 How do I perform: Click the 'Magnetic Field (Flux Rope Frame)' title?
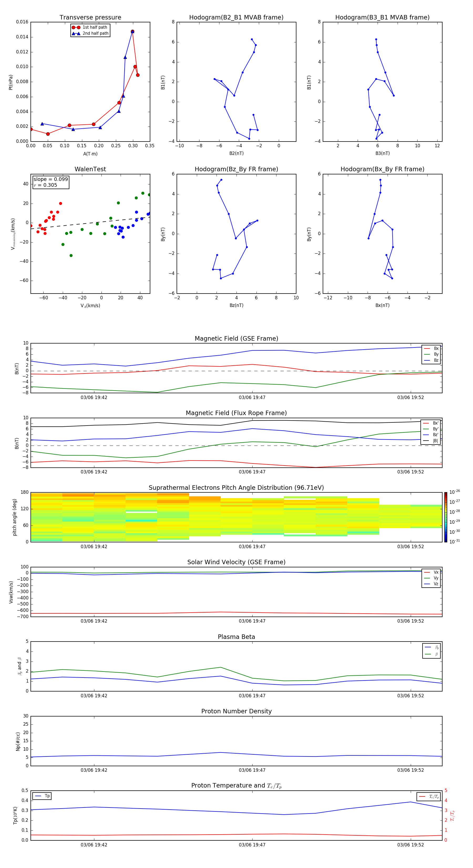coord(236,413)
